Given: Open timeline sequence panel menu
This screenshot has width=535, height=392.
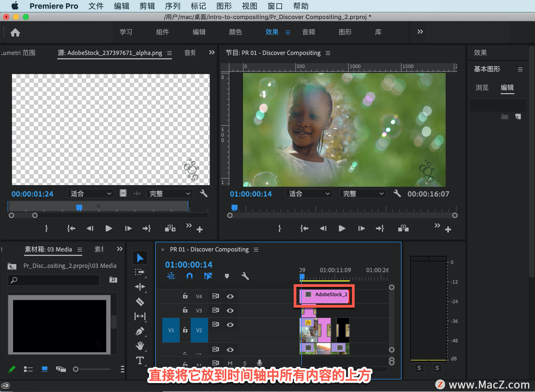Looking at the screenshot, I should (256, 250).
